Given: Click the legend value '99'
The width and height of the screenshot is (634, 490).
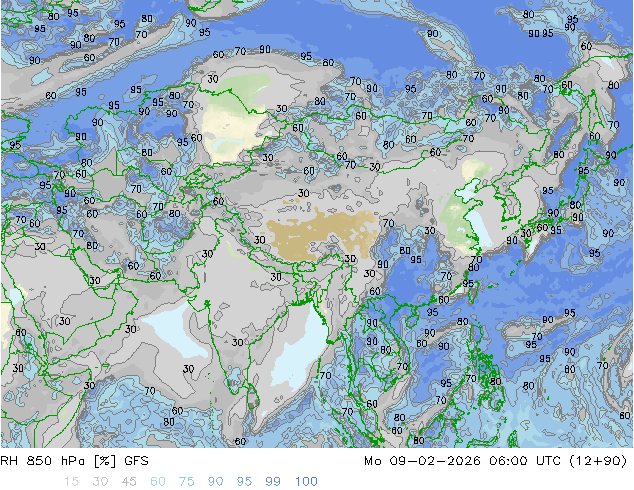Looking at the screenshot, I should (x=273, y=482).
